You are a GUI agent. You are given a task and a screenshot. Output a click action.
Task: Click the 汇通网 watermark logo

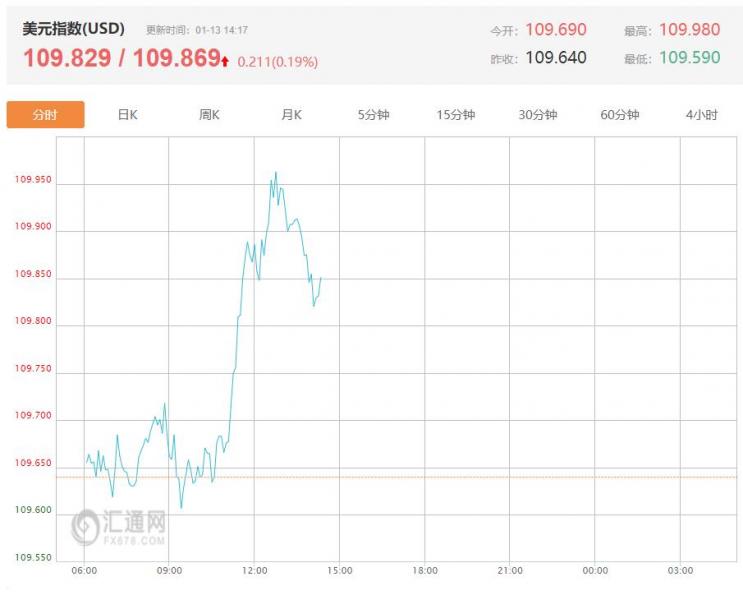[x=119, y=525]
